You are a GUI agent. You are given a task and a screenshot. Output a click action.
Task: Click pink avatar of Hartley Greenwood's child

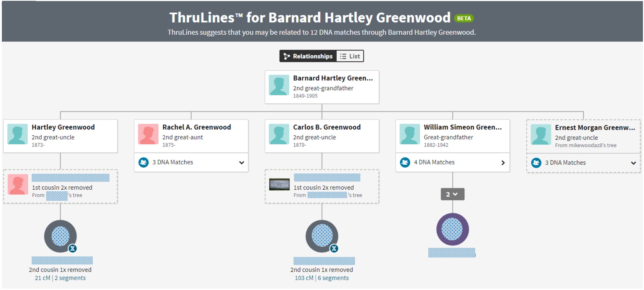(x=18, y=184)
